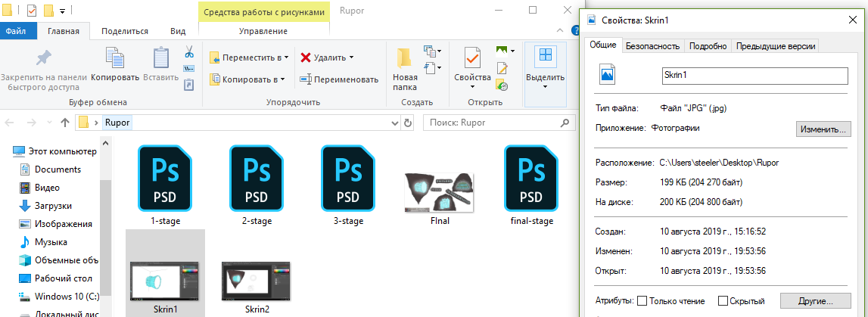Viewport: 868px width, 317px height.
Task: Click the Cut scissors icon
Action: [188, 52]
